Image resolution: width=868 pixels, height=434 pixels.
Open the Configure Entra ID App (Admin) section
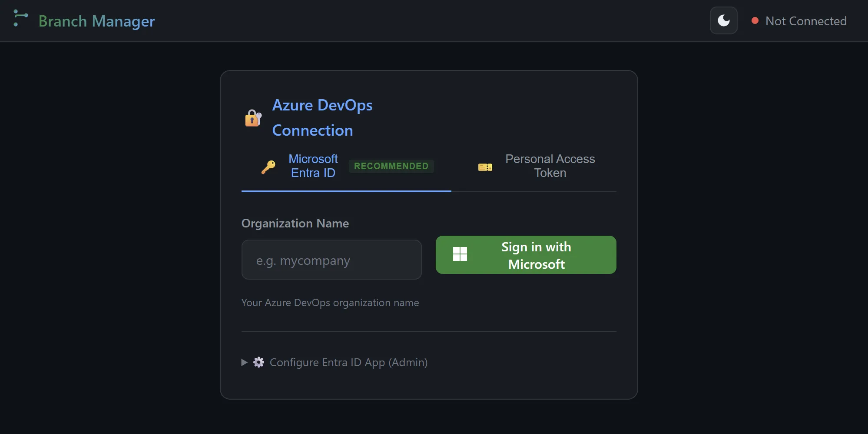348,362
